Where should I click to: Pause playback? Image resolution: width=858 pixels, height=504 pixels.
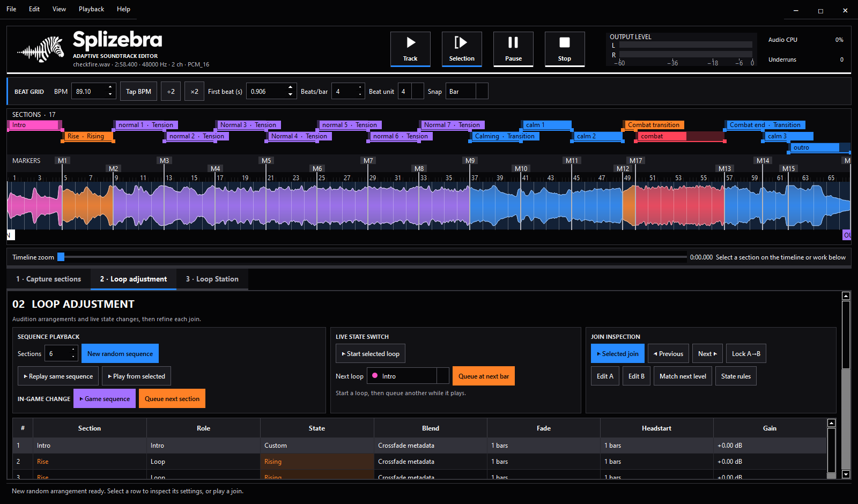pos(513,49)
